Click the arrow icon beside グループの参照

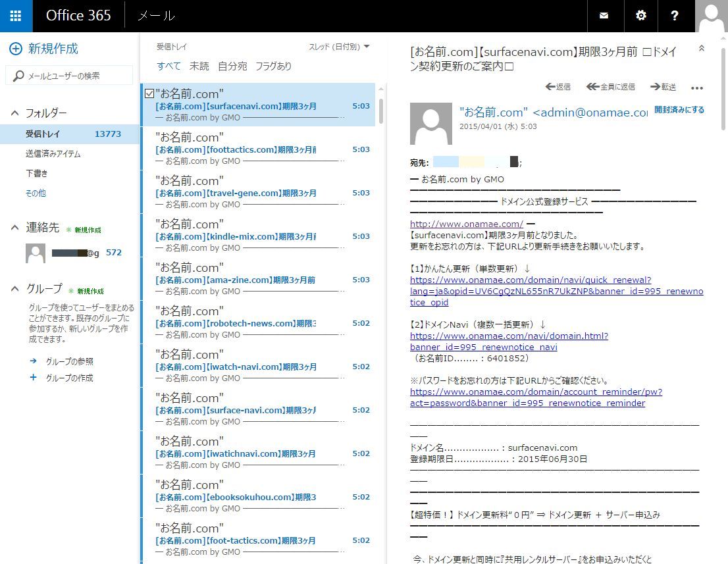click(x=33, y=361)
